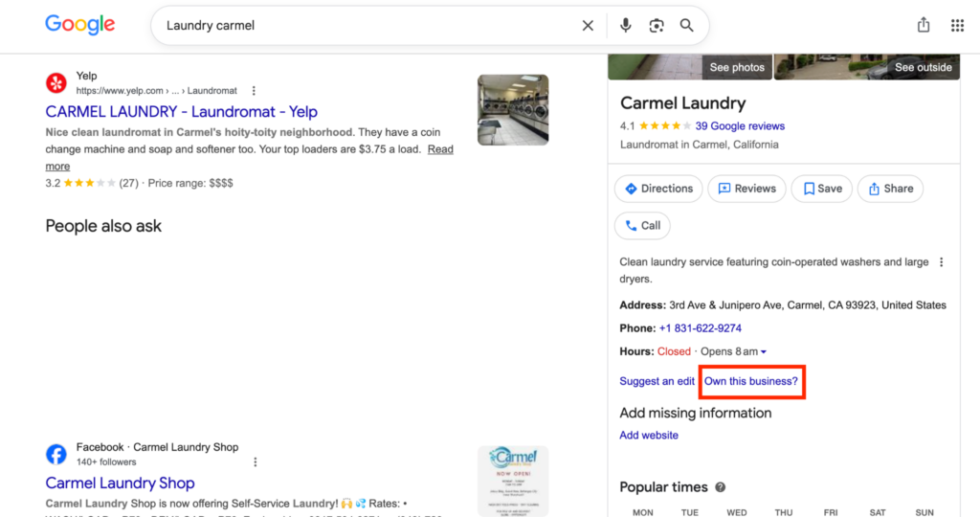
Task: Click Read more in Yelp snippet
Action: pos(440,149)
